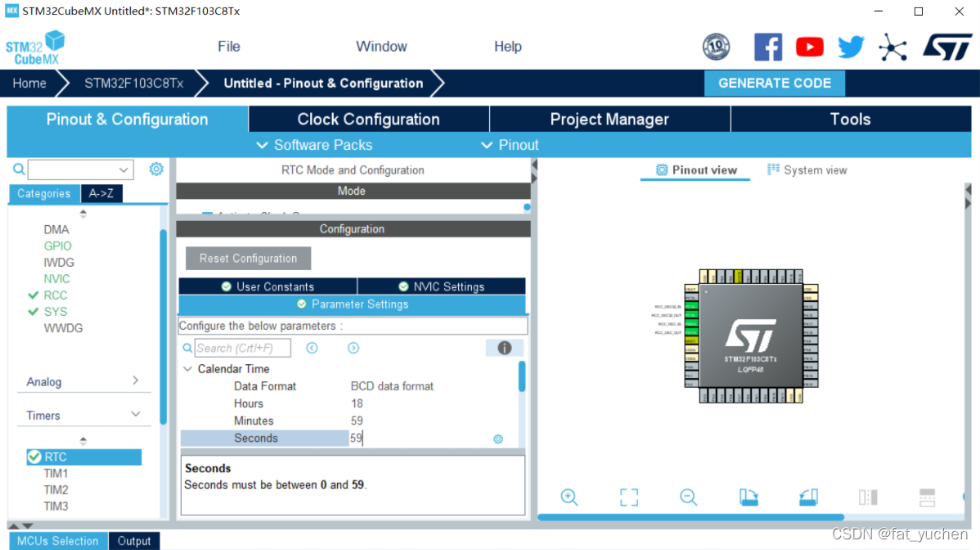The width and height of the screenshot is (980, 550).
Task: Switch to Project Manager tab
Action: (609, 119)
